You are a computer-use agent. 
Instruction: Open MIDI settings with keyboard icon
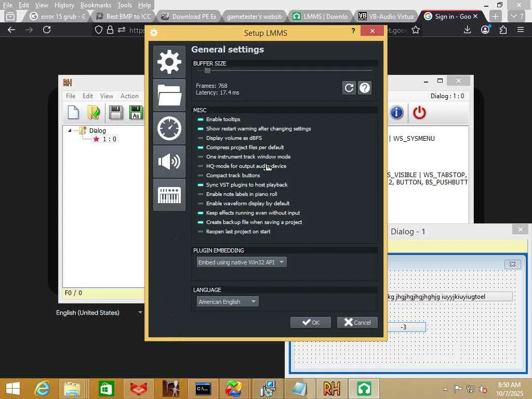click(x=169, y=195)
